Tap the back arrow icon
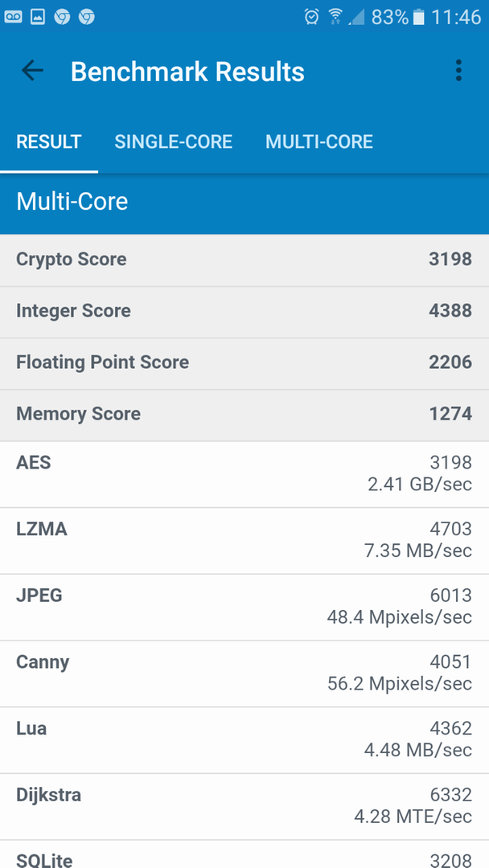This screenshot has height=868, width=489. (32, 71)
